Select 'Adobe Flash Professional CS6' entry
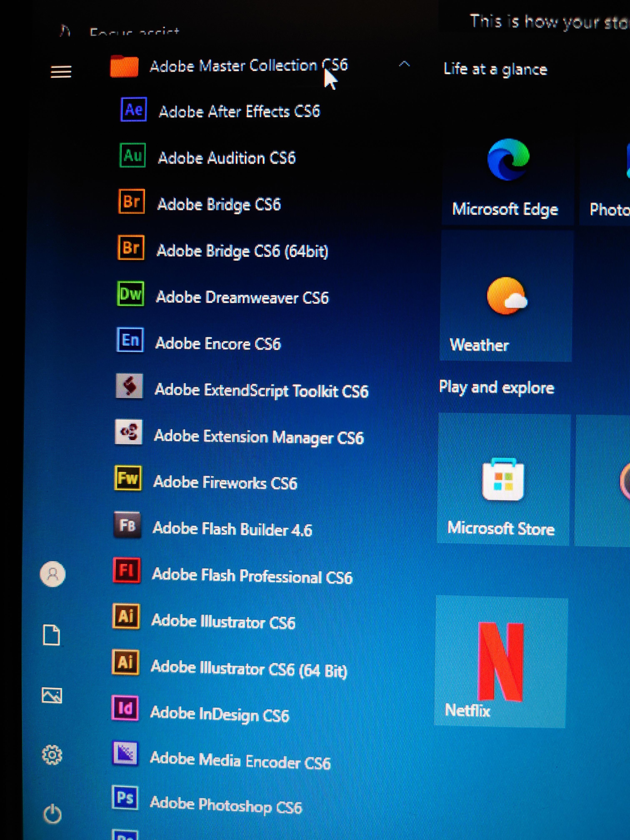 [x=252, y=576]
